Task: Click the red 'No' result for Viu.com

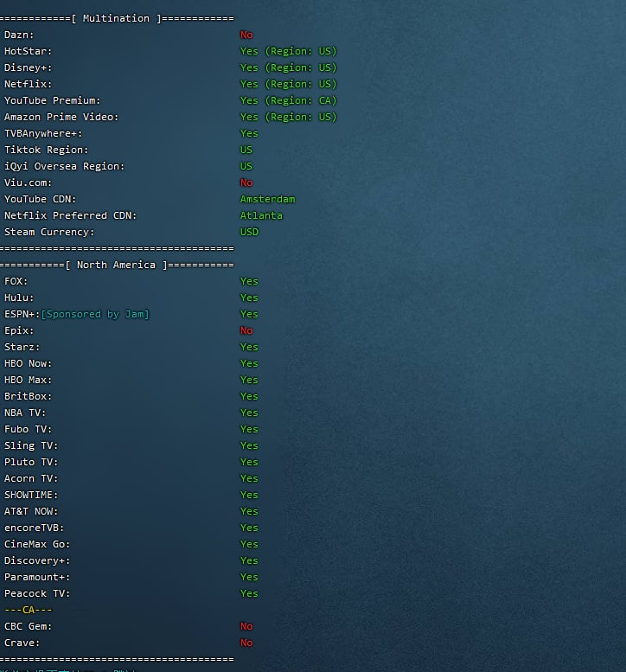Action: click(x=246, y=182)
